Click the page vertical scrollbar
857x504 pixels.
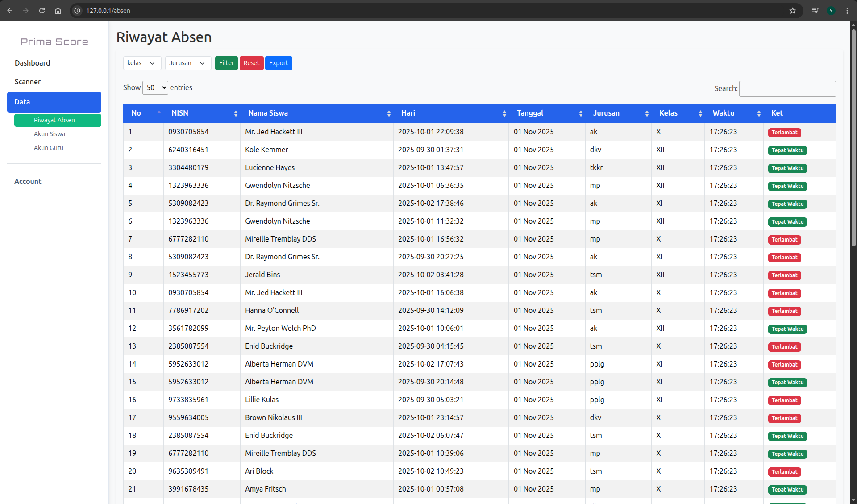point(853,138)
